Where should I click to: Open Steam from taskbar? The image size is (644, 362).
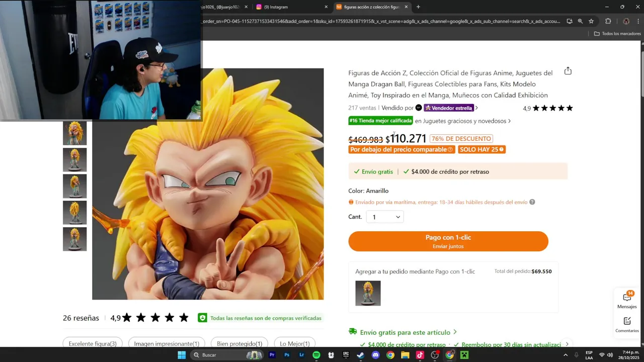[x=361, y=355]
